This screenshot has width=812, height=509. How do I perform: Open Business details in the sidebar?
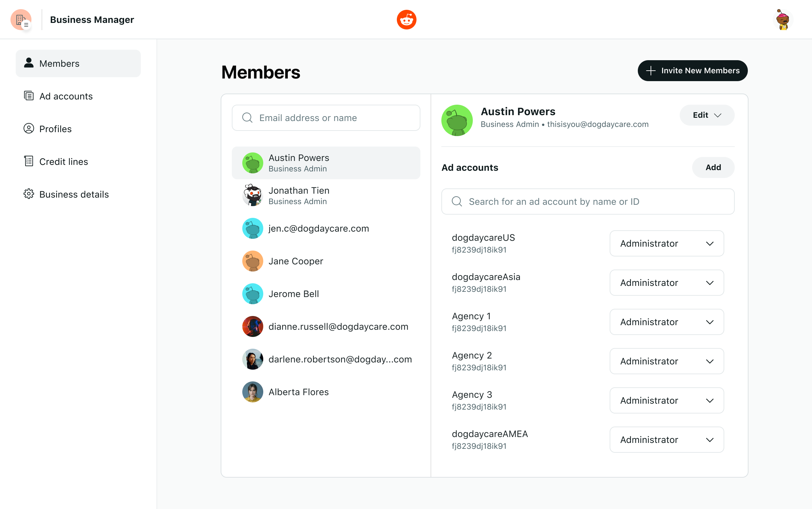point(78,194)
